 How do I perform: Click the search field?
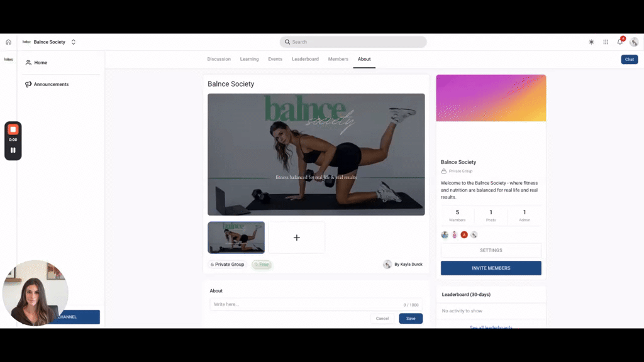tap(353, 42)
